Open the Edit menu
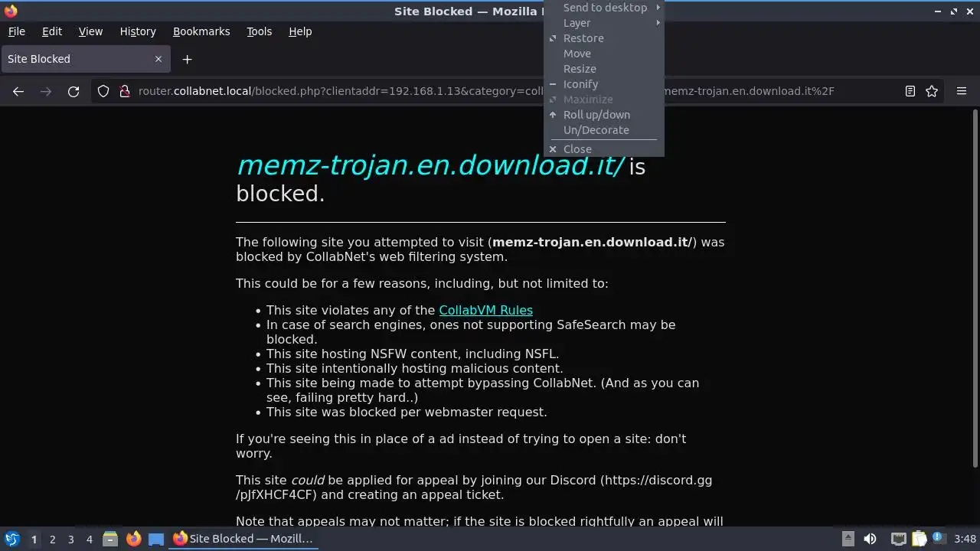 pos(52,31)
